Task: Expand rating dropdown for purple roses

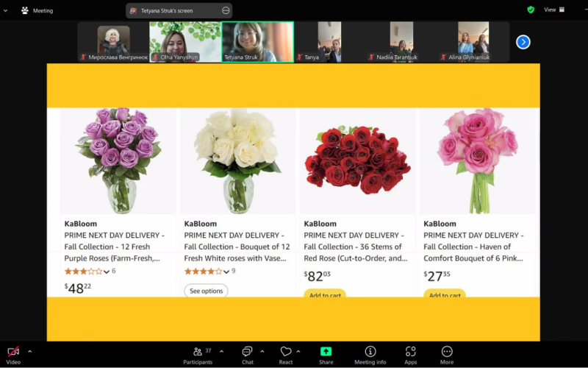Action: pyautogui.click(x=107, y=272)
